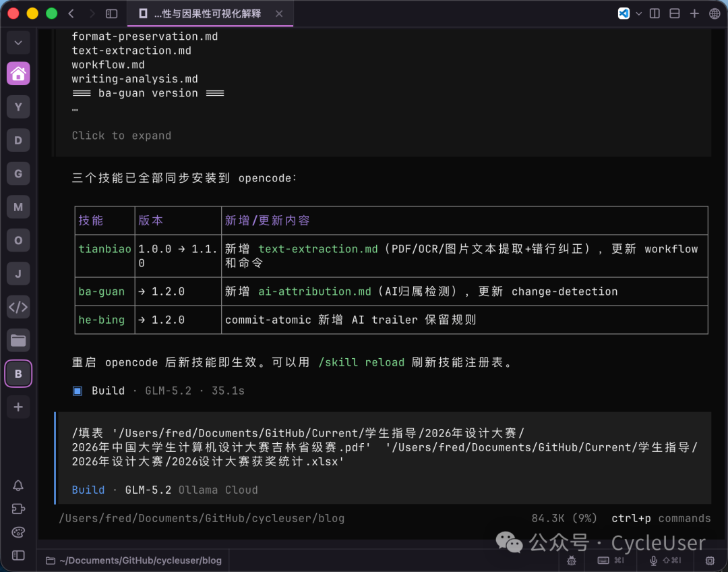Open the browser globe icon

click(715, 13)
